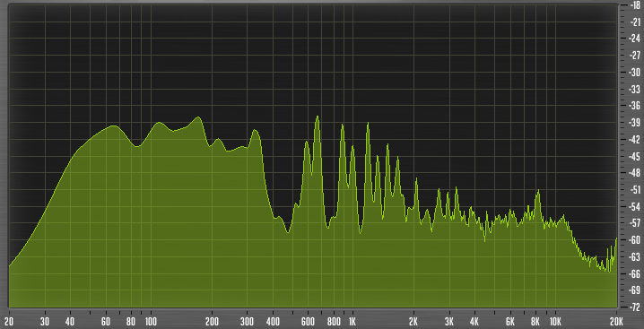Viewport: 644px width, 329px height.
Task: Click the 100 Hz frequency axis label
Action: pyautogui.click(x=151, y=321)
